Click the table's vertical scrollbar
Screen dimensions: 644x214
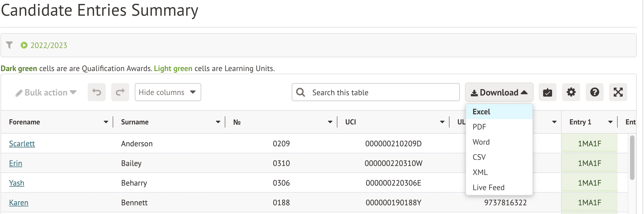[x=632, y=157]
